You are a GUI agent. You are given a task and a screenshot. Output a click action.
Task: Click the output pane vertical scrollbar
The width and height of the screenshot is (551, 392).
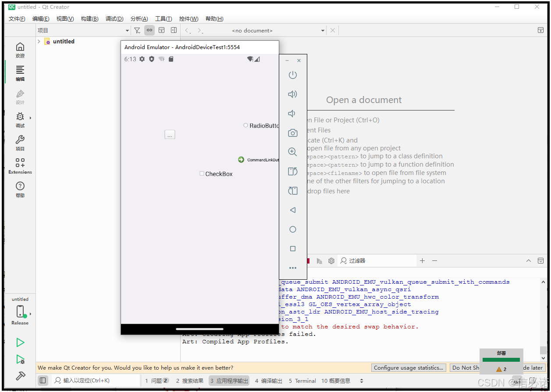[544, 320]
